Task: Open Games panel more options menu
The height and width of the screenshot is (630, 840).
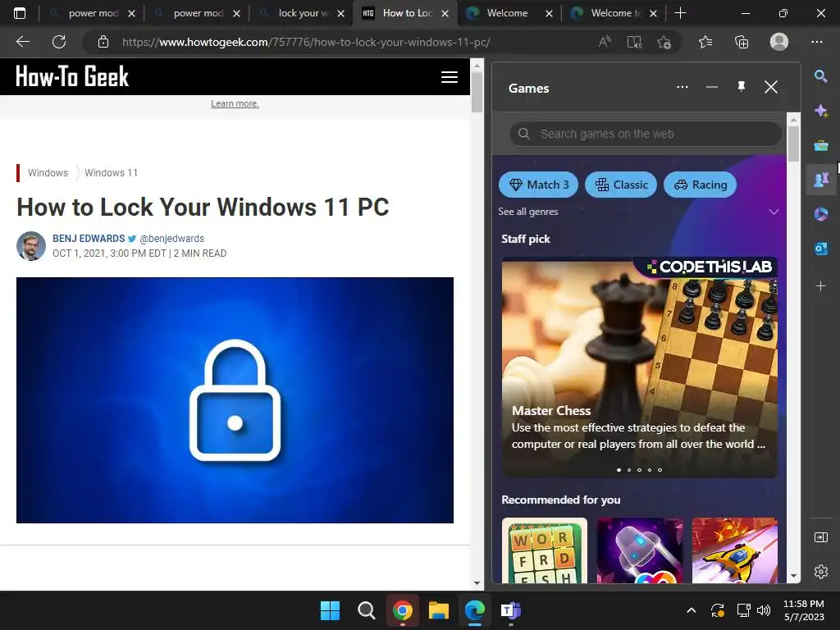Action: 682,87
